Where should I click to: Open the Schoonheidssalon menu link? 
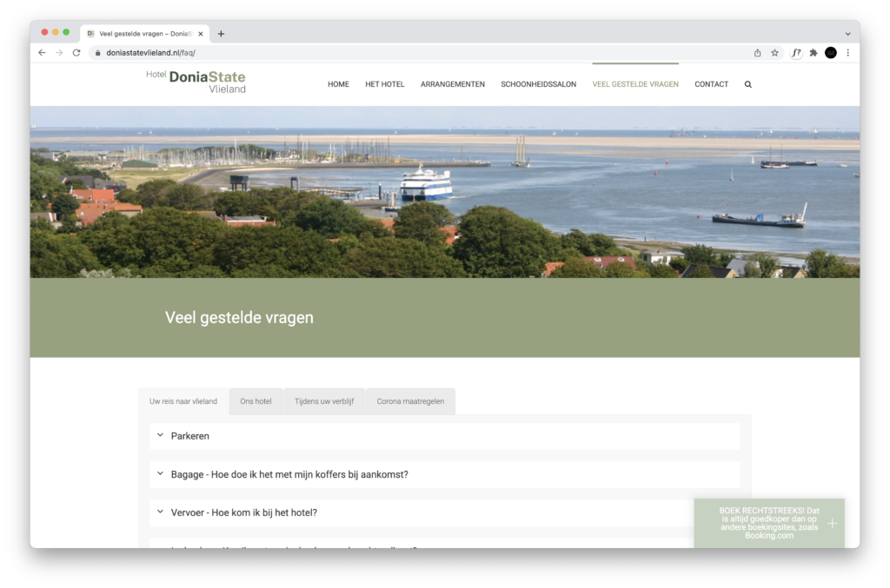[x=538, y=84]
